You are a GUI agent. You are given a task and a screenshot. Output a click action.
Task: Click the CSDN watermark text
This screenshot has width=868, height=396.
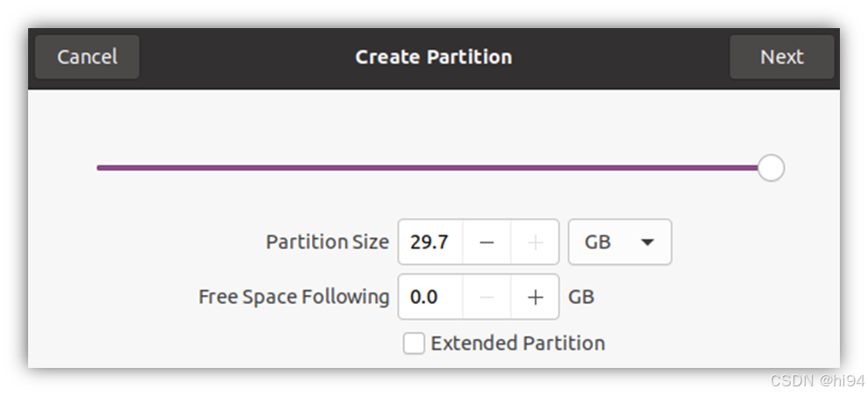817,380
